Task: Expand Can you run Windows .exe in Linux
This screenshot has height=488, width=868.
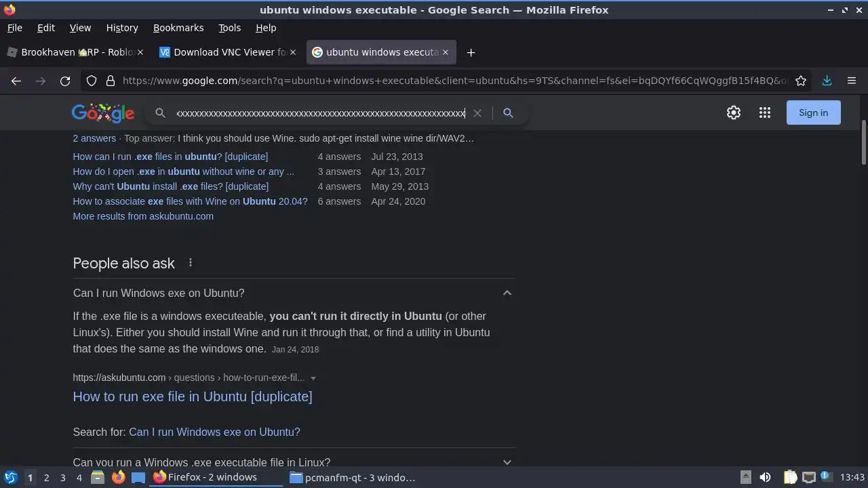Action: (507, 462)
